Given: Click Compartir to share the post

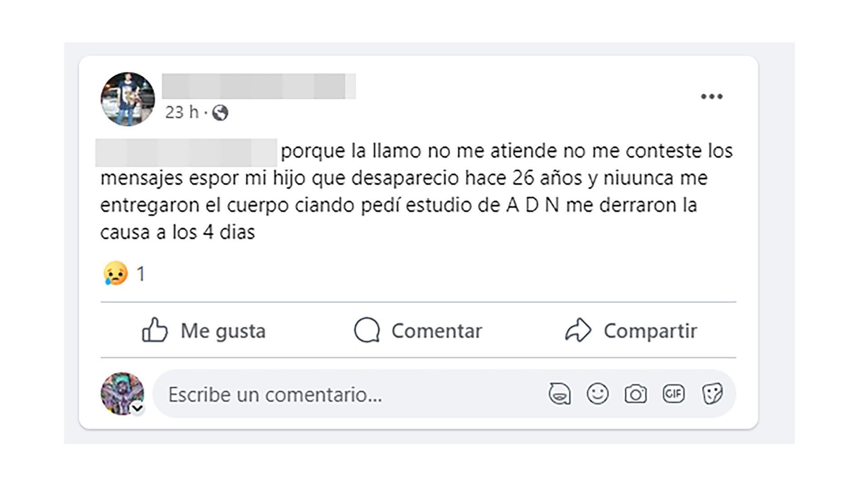Looking at the screenshot, I should pyautogui.click(x=651, y=330).
